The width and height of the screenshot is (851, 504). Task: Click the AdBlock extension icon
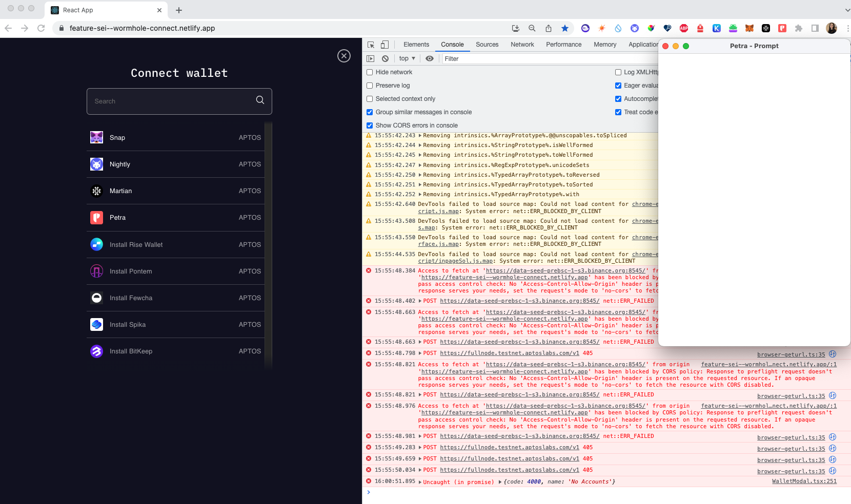click(683, 28)
